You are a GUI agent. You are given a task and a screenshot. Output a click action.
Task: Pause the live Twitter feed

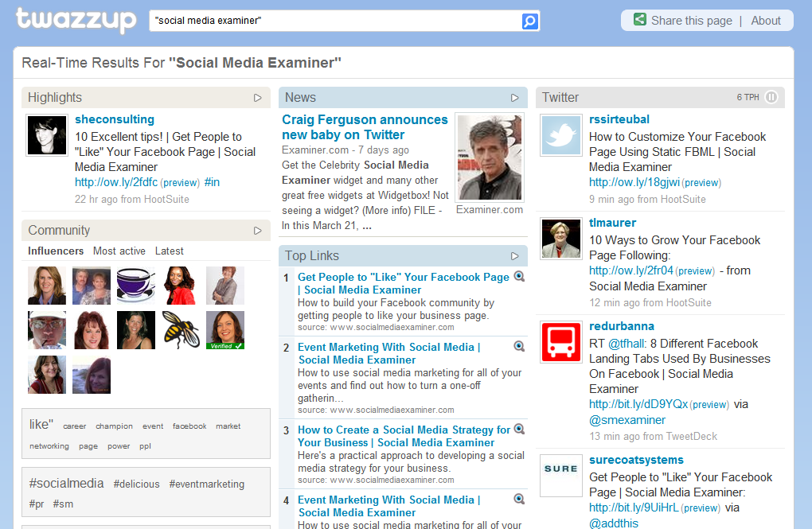tap(771, 97)
